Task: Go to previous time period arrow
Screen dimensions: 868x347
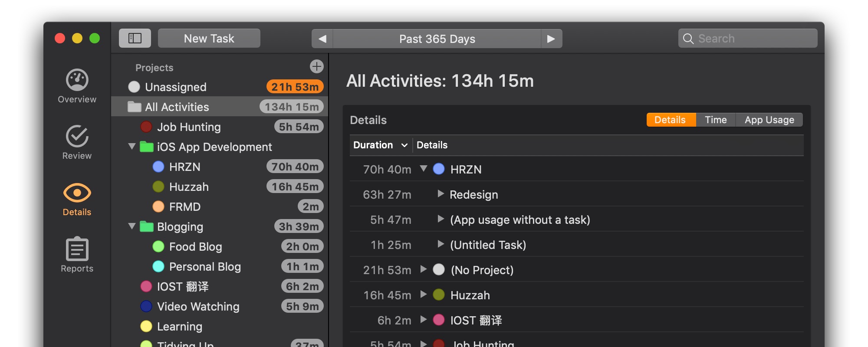Action: pyautogui.click(x=322, y=39)
